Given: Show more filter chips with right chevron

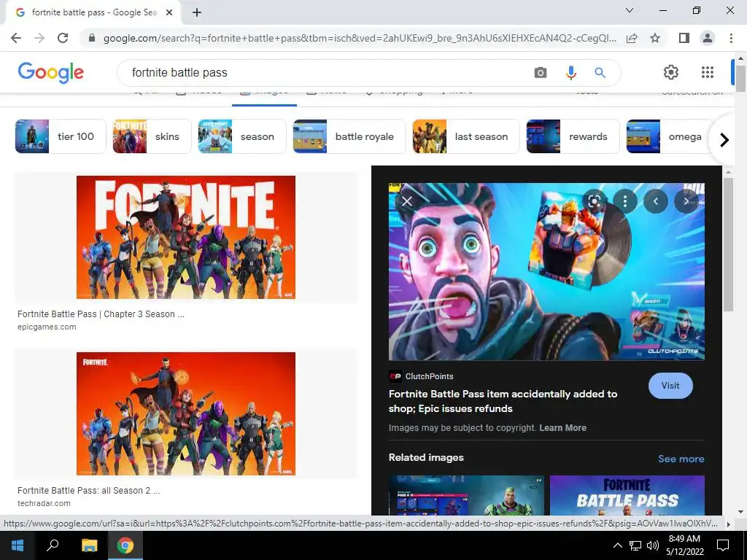Looking at the screenshot, I should coord(724,140).
